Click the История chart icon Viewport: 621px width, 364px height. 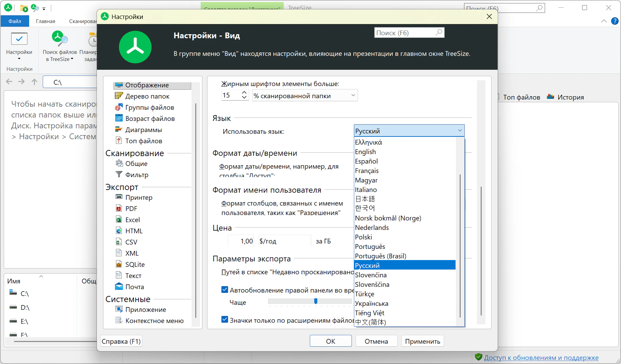550,97
